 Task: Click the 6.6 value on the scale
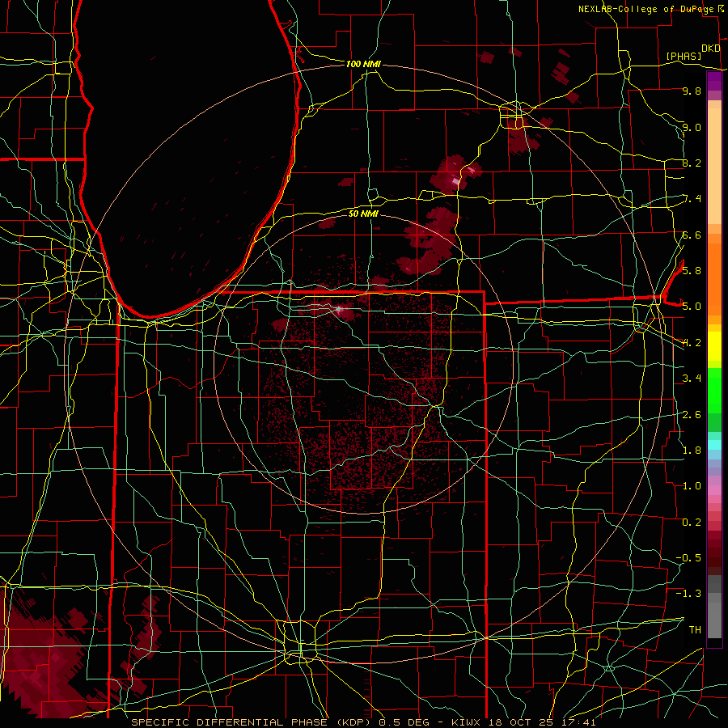click(692, 235)
